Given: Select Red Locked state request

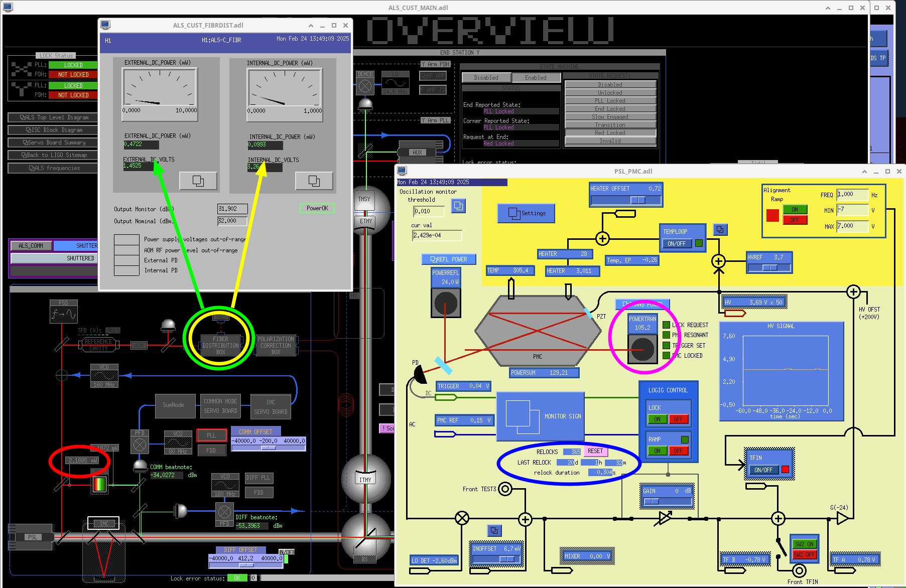Looking at the screenshot, I should point(610,133).
